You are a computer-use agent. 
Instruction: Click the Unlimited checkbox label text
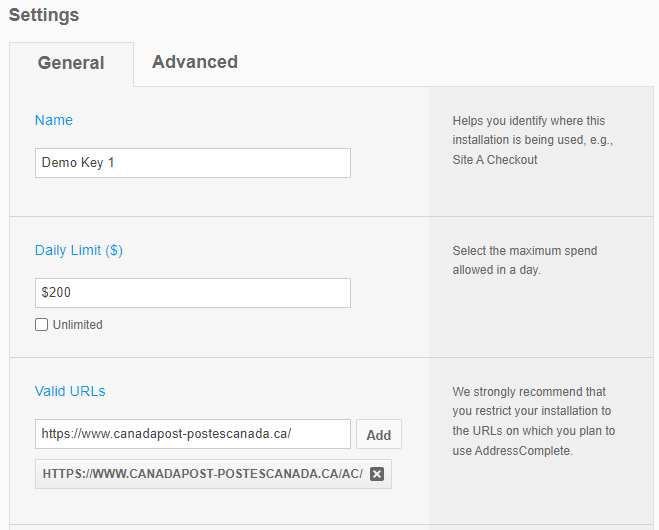pyautogui.click(x=78, y=325)
